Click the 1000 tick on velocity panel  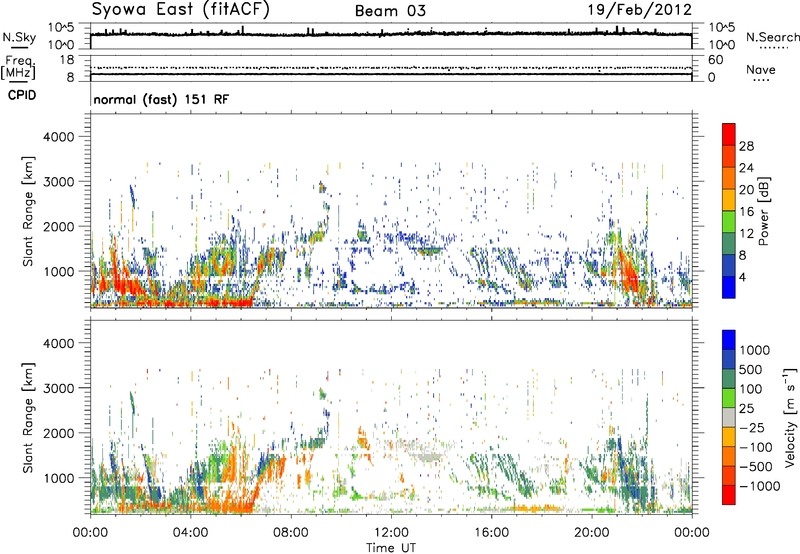tap(59, 478)
